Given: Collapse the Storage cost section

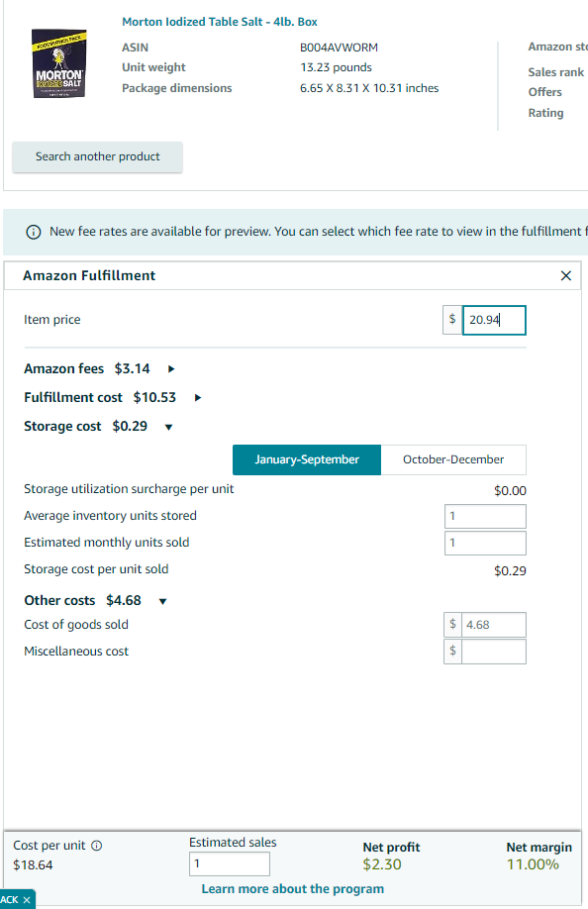Looking at the screenshot, I should click(x=168, y=427).
